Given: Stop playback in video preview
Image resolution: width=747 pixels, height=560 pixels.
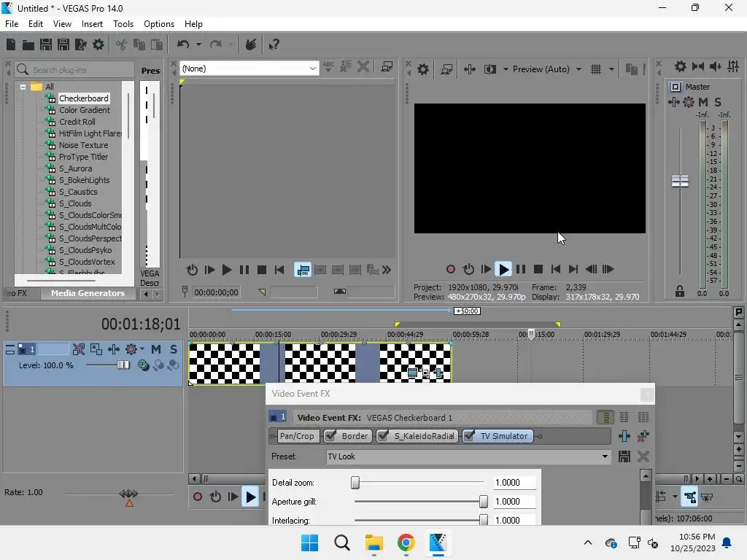Looking at the screenshot, I should tap(538, 270).
